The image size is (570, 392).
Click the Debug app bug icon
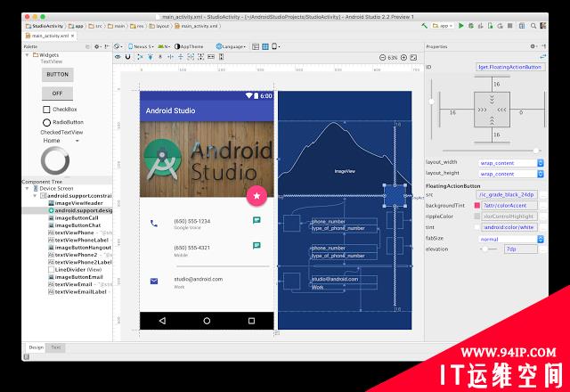point(471,26)
